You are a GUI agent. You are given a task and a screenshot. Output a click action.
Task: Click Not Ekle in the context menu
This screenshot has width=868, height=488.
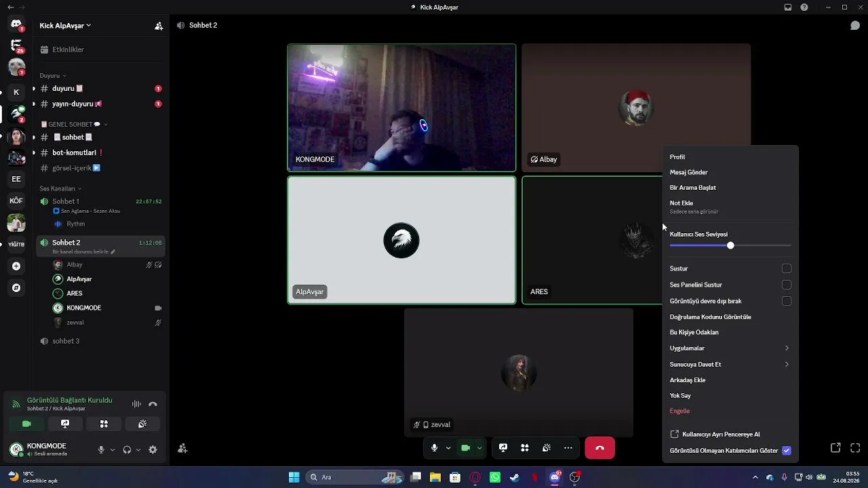730,207
